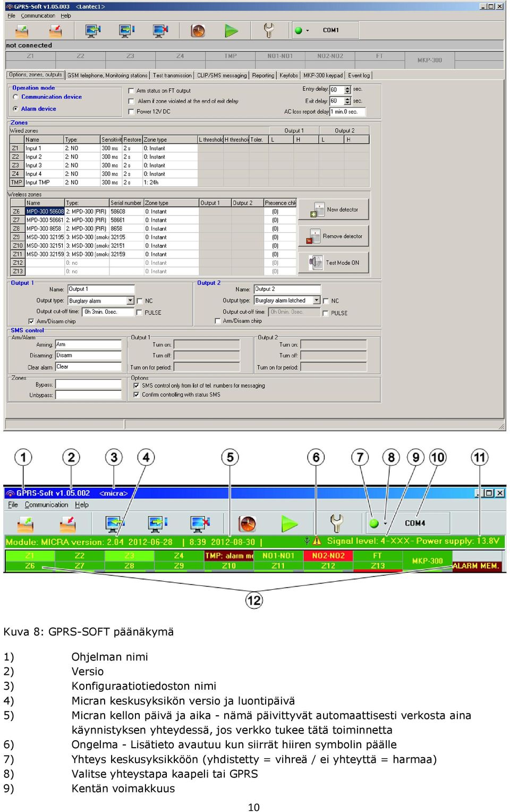Open the Keyfobs tab
Image resolution: width=510 pixels, height=812 pixels.
coord(289,76)
